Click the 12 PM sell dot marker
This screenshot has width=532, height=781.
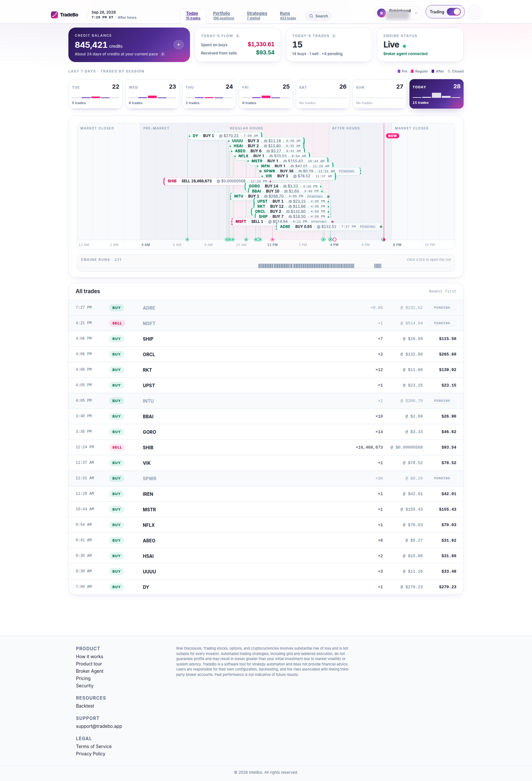273,240
